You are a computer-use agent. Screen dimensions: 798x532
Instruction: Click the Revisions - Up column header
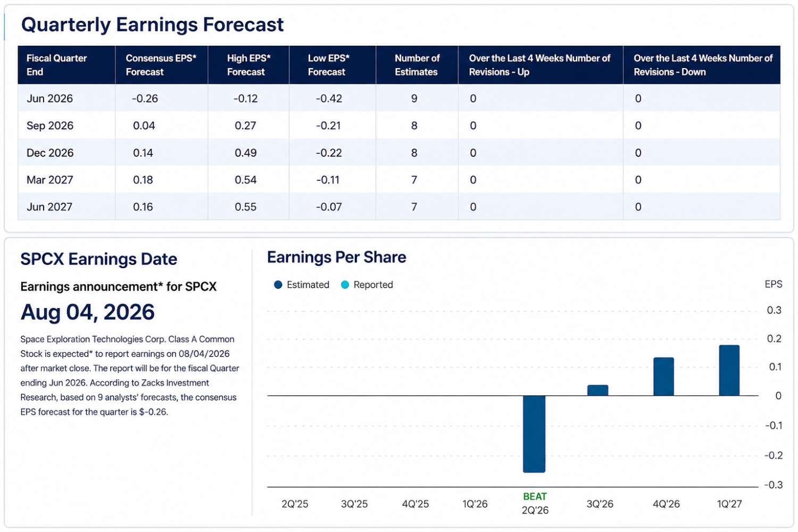[x=541, y=65]
